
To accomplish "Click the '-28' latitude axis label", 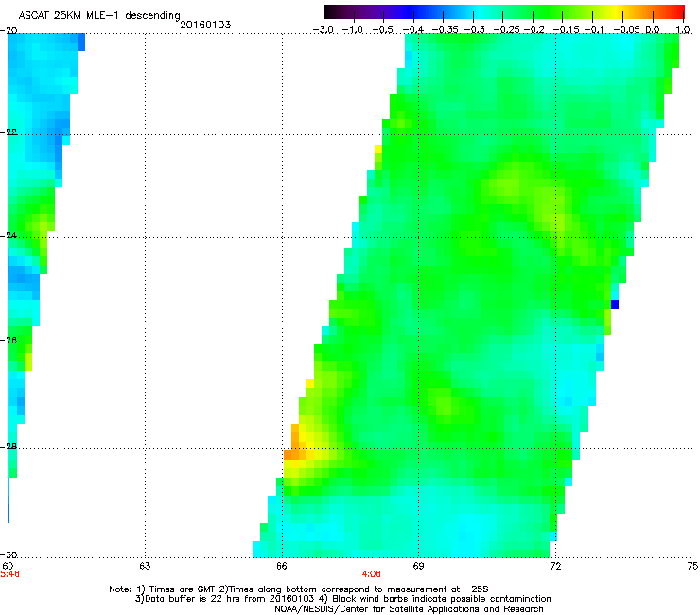I will [9, 447].
